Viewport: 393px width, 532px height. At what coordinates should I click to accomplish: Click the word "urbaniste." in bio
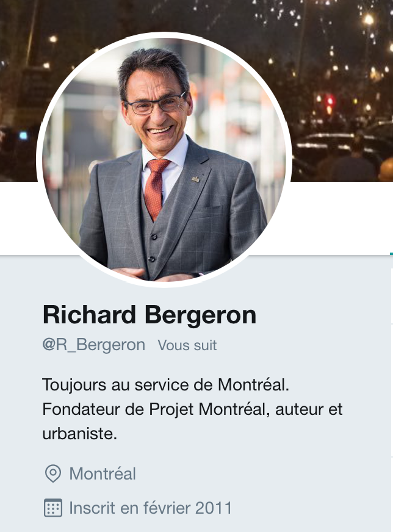(80, 434)
